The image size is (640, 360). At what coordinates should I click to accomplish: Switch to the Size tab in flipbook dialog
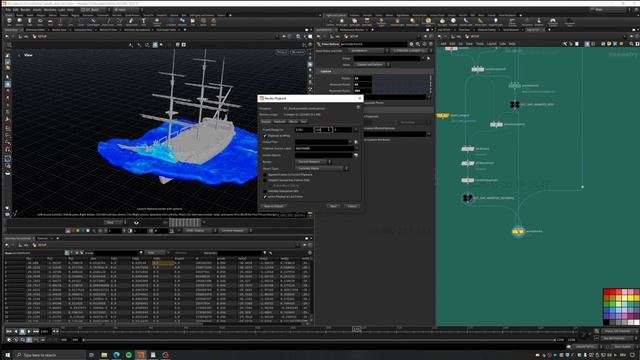(304, 122)
